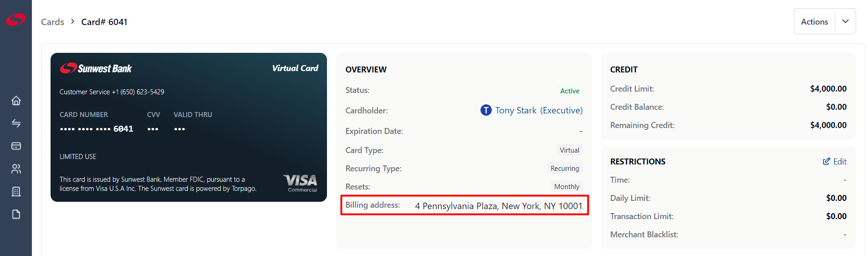The image size is (868, 256).
Task: Open the users icon in the sidebar
Action: point(16,169)
